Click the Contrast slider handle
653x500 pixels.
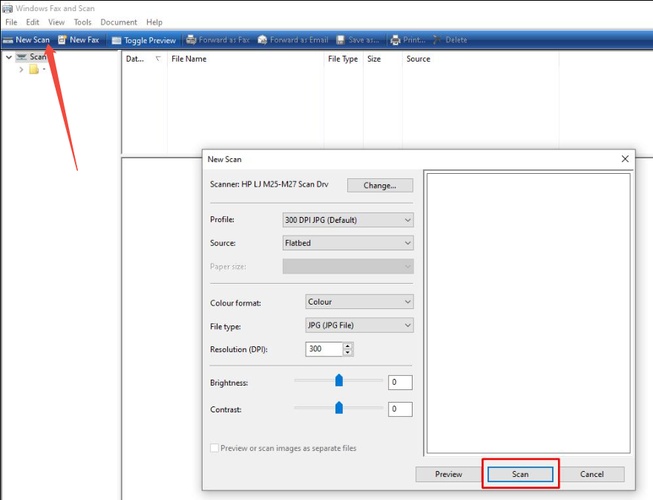[339, 408]
